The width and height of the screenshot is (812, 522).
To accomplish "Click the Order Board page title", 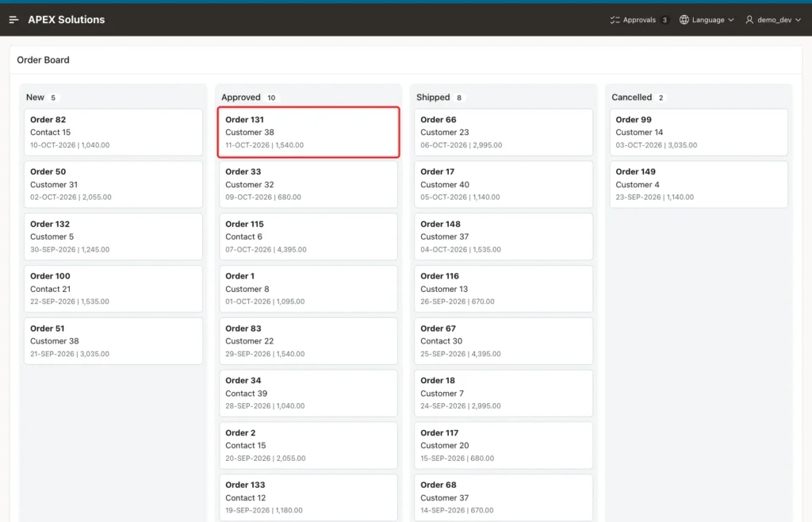I will pyautogui.click(x=43, y=60).
